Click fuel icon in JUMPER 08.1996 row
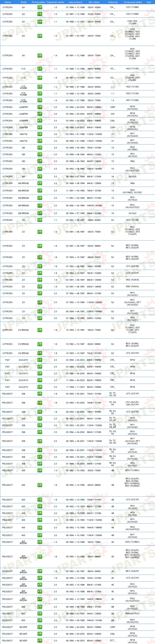 point(40,127)
